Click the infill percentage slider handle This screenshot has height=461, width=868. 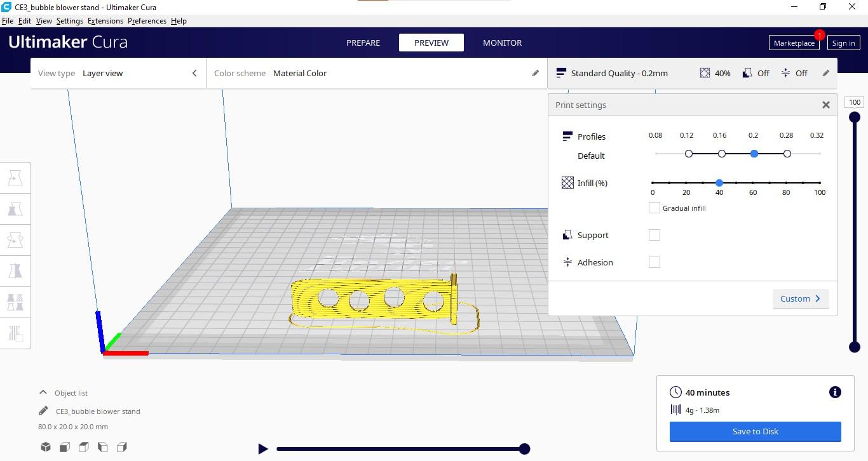click(x=719, y=183)
